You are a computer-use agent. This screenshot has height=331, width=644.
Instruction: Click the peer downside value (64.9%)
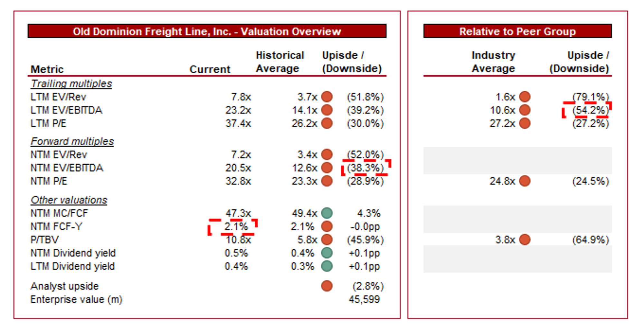coord(591,240)
